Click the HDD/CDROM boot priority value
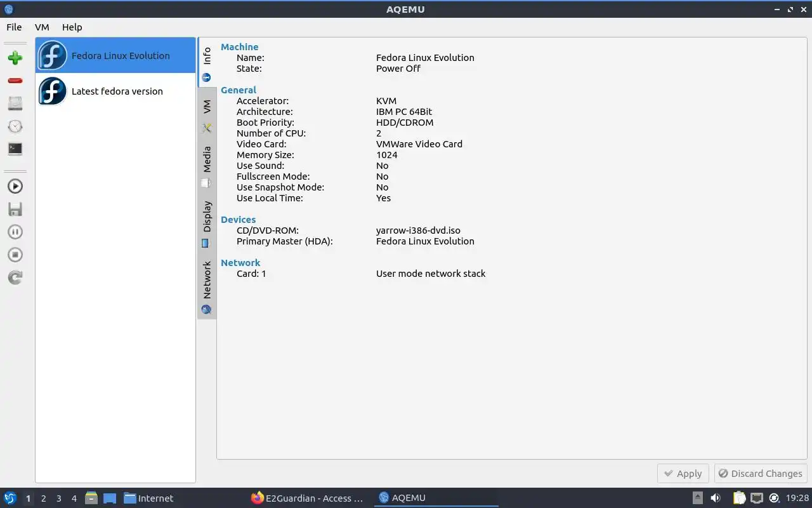The width and height of the screenshot is (812, 508). click(405, 123)
